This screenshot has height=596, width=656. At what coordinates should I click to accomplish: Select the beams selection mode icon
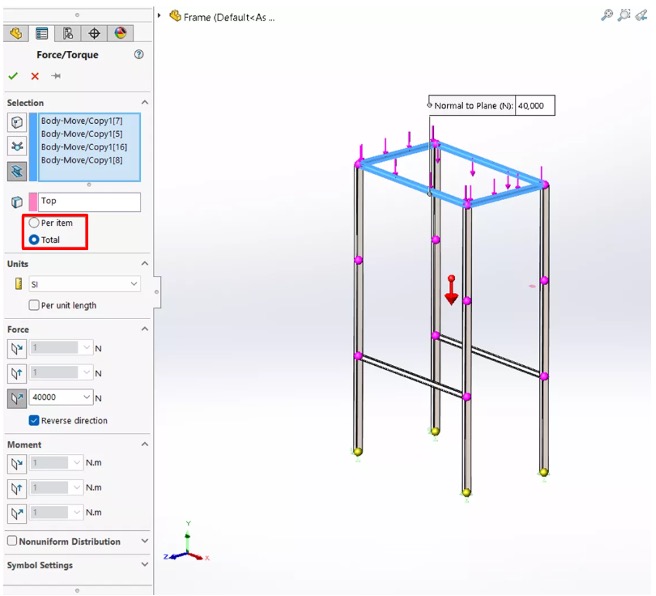(x=17, y=171)
